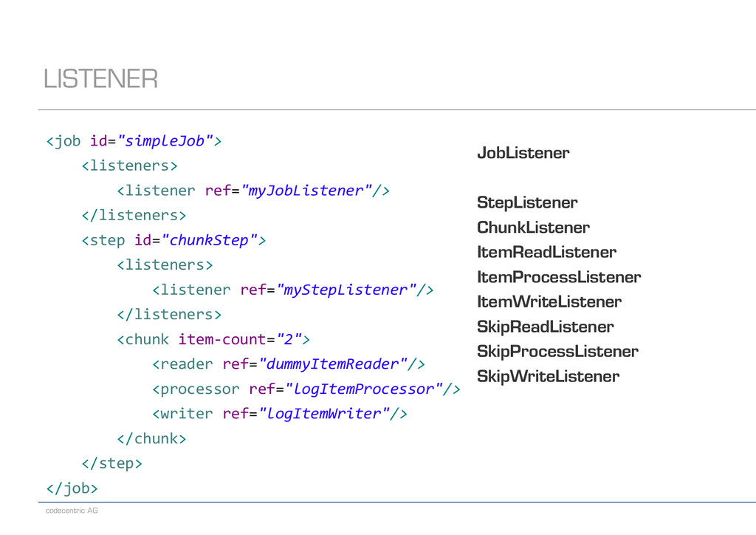
Task: Click the closing </chunk> tag
Action: (x=151, y=438)
